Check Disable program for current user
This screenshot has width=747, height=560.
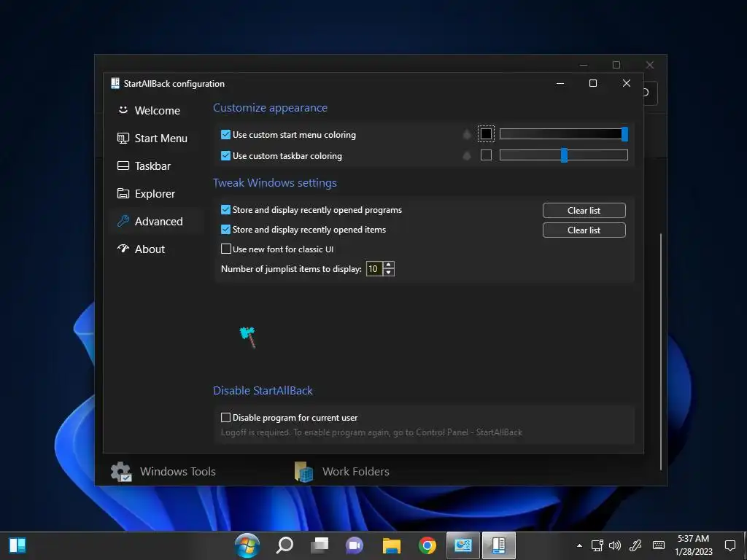289,418
